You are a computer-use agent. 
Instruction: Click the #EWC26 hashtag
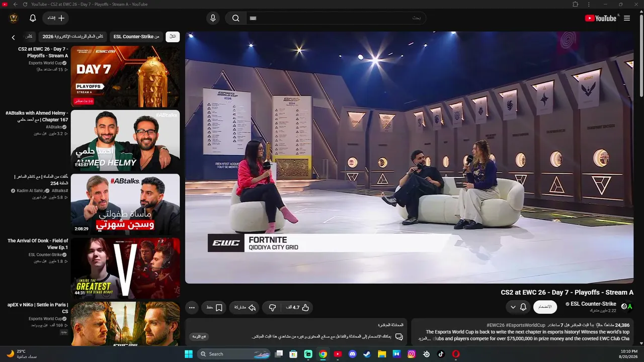click(496, 325)
